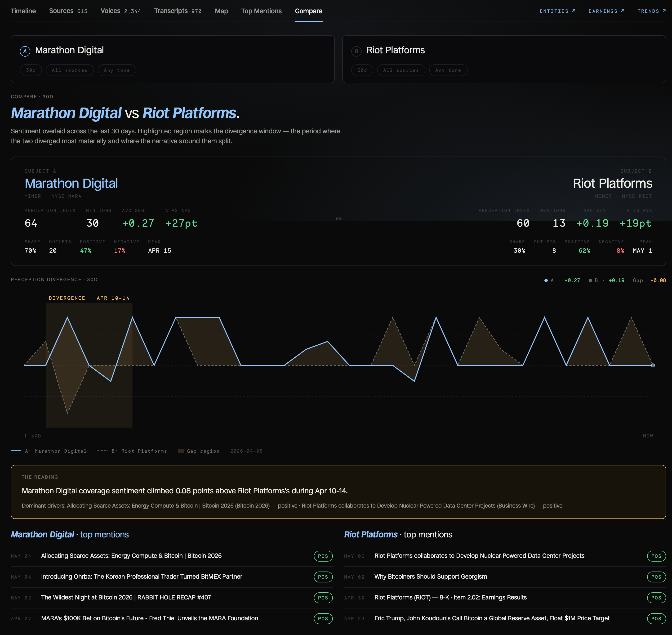Open the Voices tab
Image resolution: width=672 pixels, height=635 pixels.
(121, 11)
